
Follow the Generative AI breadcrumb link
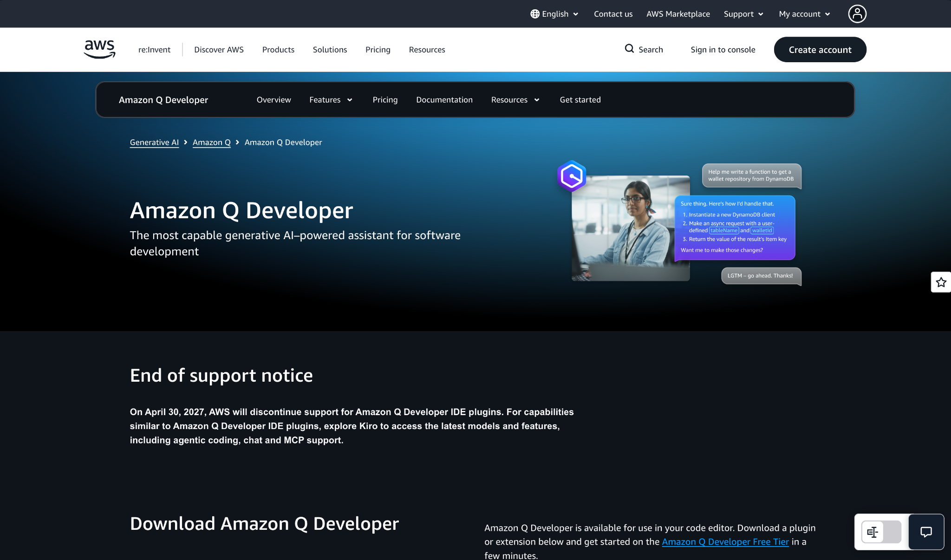coord(154,143)
